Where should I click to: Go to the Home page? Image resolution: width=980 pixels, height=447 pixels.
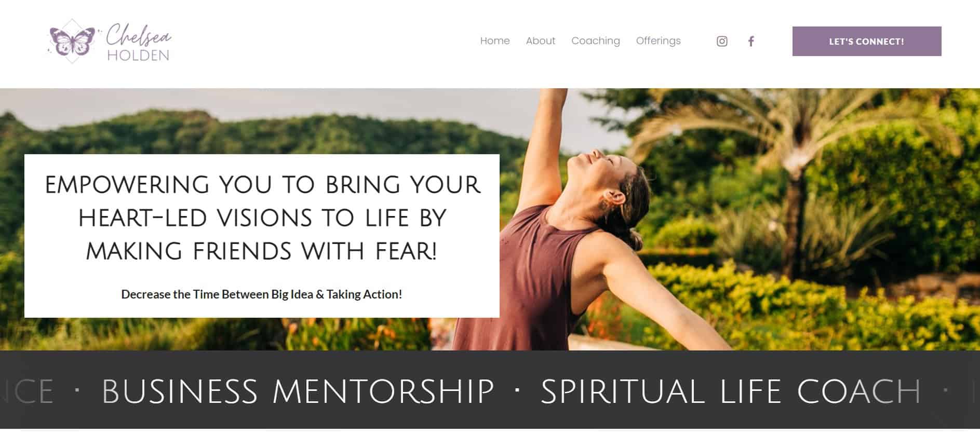click(x=495, y=41)
